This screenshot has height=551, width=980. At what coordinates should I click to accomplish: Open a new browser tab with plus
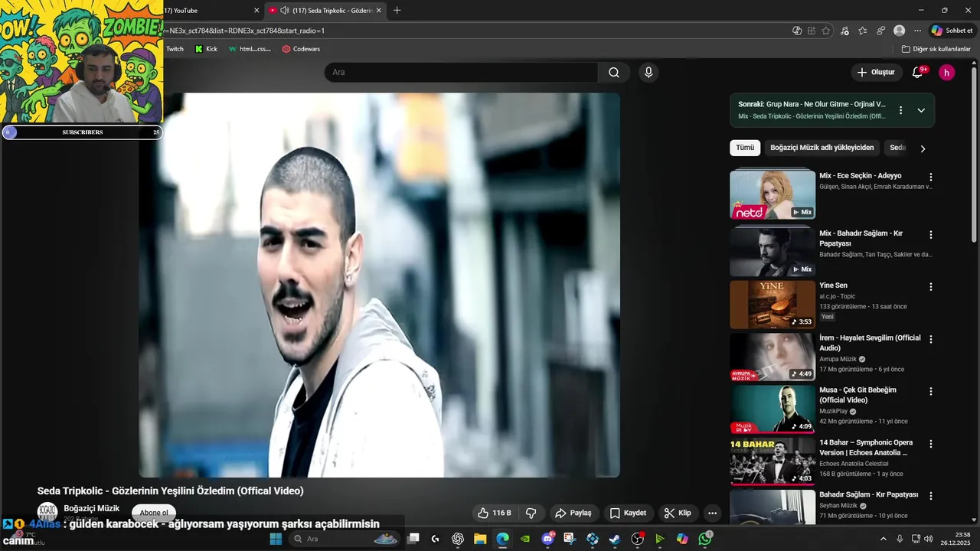[397, 11]
